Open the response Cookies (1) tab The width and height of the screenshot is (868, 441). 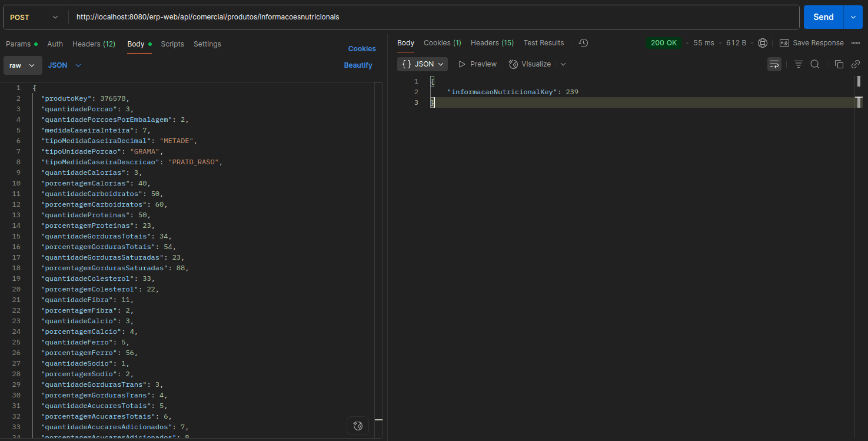coord(443,43)
